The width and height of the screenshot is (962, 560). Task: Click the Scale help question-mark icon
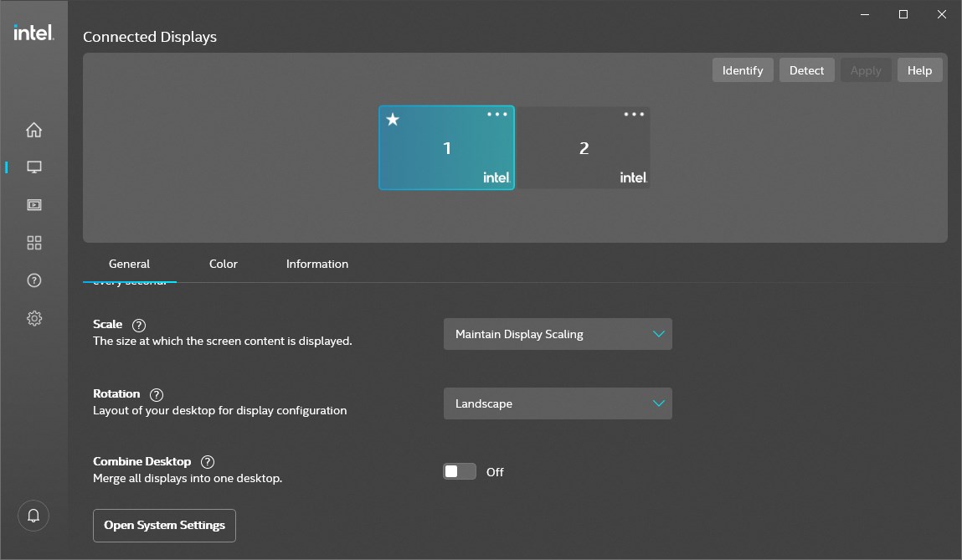pos(139,325)
